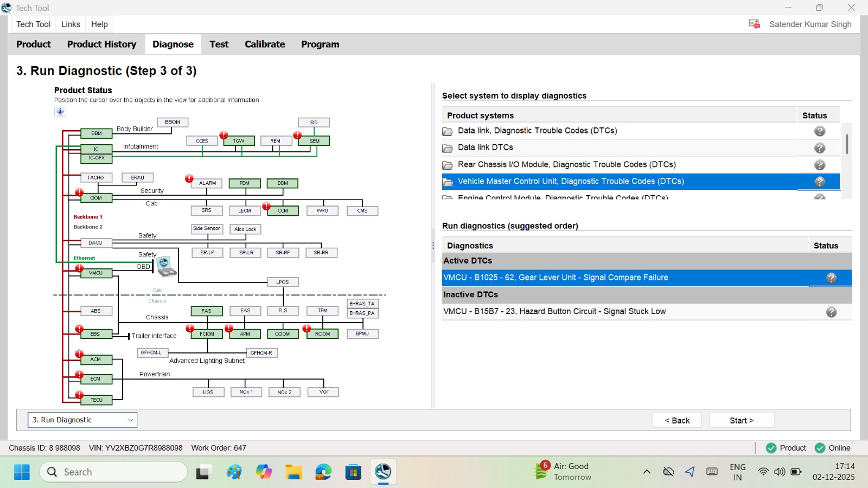Select VMCU - B15B7 - 23 Hazard Button Circuit DTC
Viewport: 868px width, 488px height.
pyautogui.click(x=647, y=312)
